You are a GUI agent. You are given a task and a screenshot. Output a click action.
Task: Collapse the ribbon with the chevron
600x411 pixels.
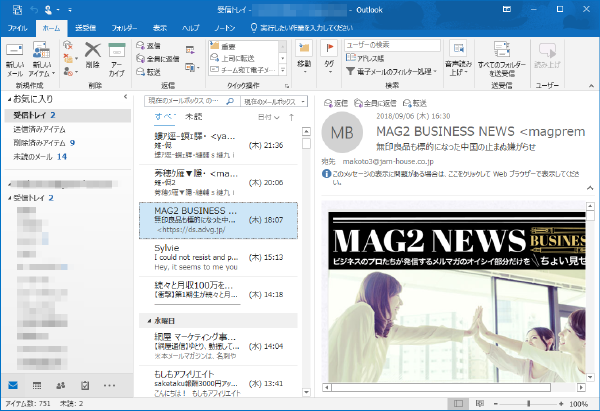(591, 86)
